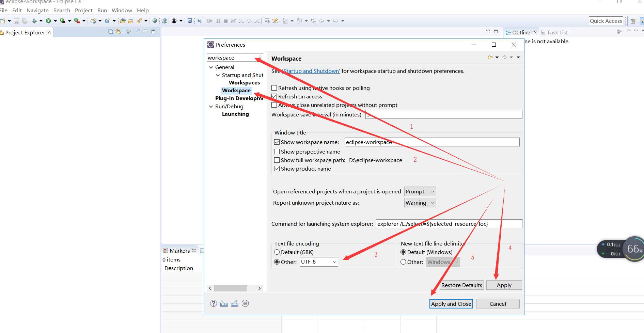Collapse the Run/Debug tree node
The height and width of the screenshot is (333, 644).
coord(211,107)
